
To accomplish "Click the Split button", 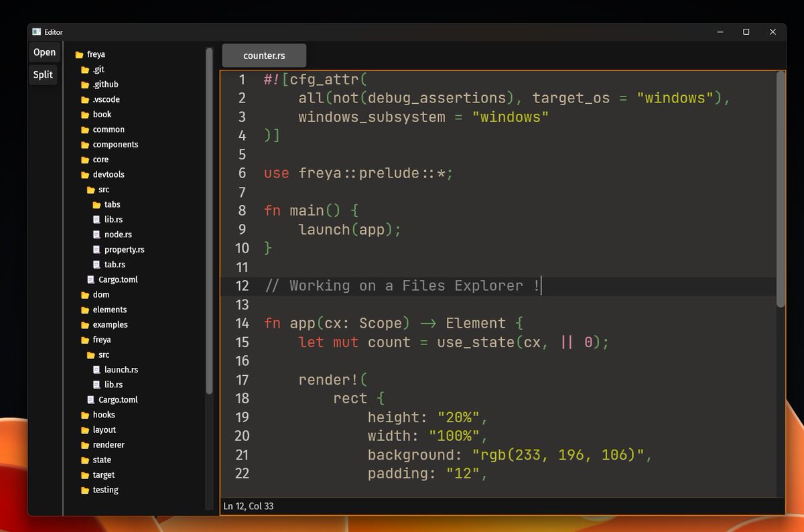I will (x=44, y=74).
